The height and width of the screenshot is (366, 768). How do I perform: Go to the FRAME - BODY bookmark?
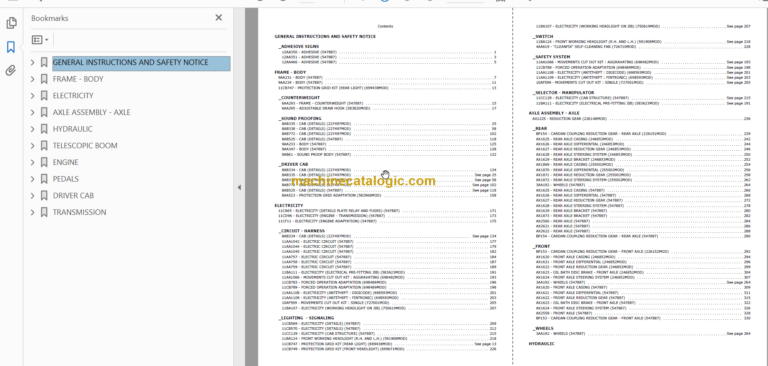(x=78, y=79)
